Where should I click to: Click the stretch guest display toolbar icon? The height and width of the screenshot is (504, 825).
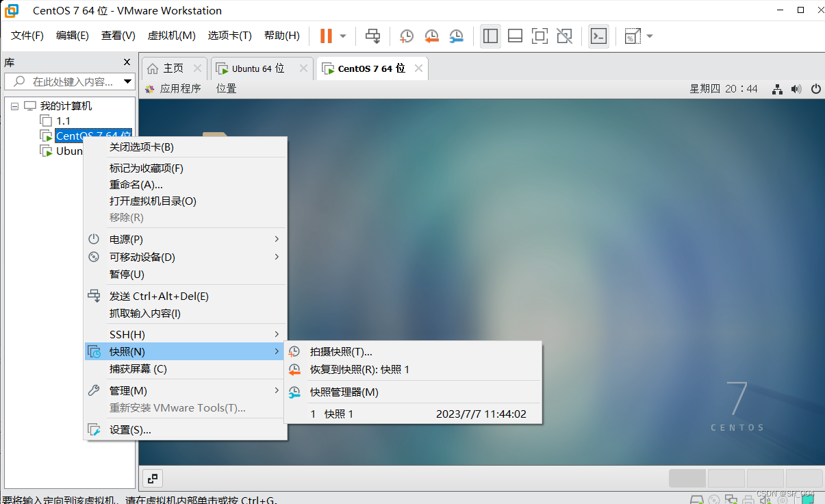point(633,36)
